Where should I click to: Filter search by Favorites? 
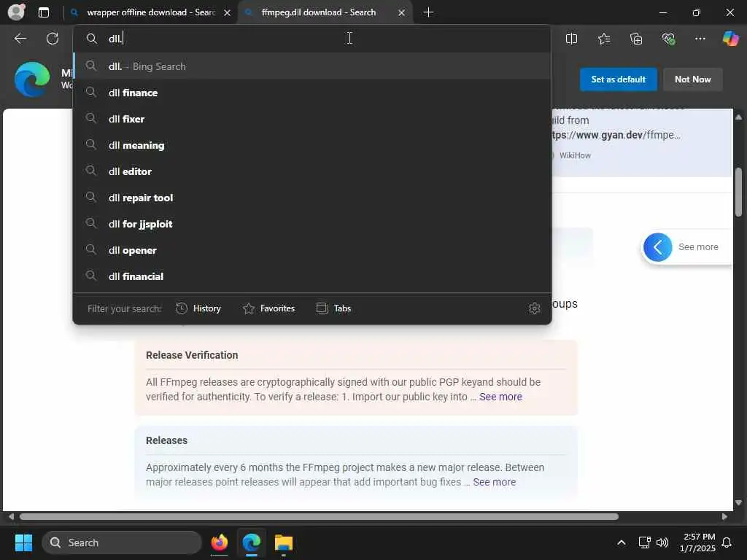pyautogui.click(x=268, y=308)
